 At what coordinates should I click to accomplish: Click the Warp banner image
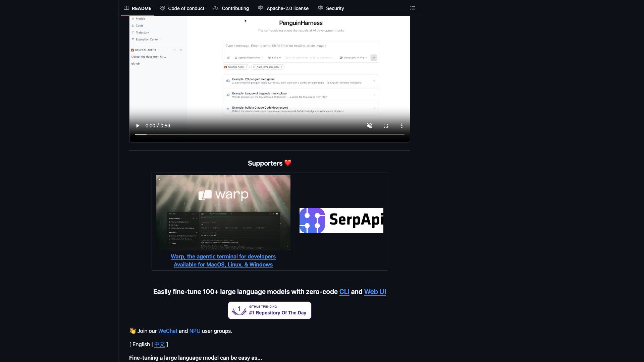tap(223, 213)
